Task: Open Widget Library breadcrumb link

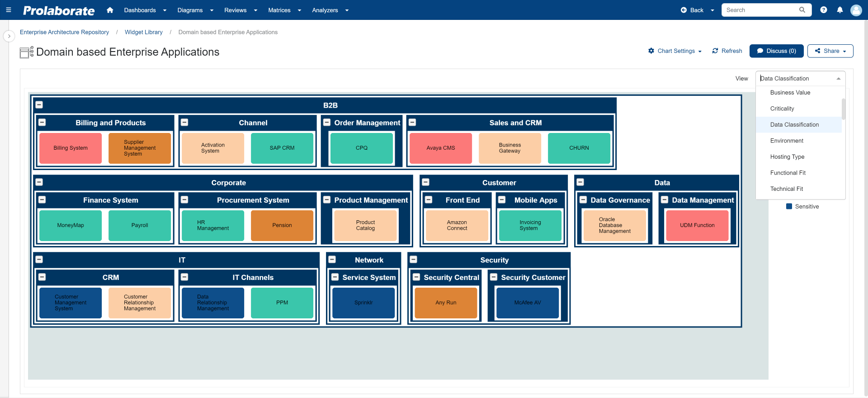Action: pos(144,32)
